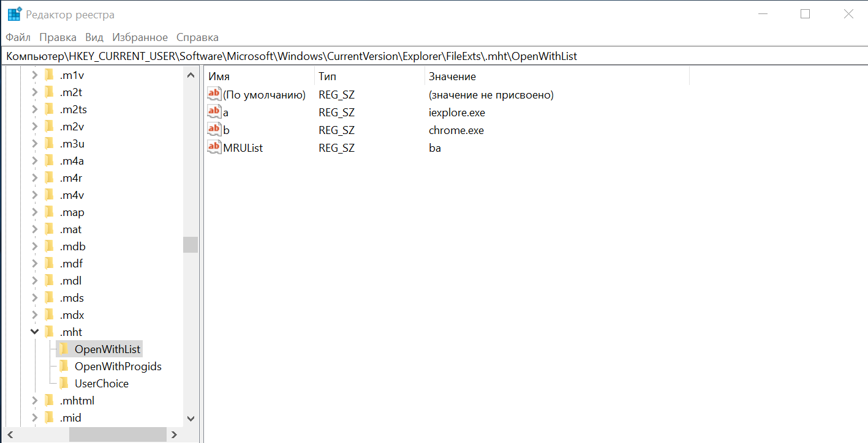Click the tree scroll up arrow
The image size is (868, 443).
191,75
